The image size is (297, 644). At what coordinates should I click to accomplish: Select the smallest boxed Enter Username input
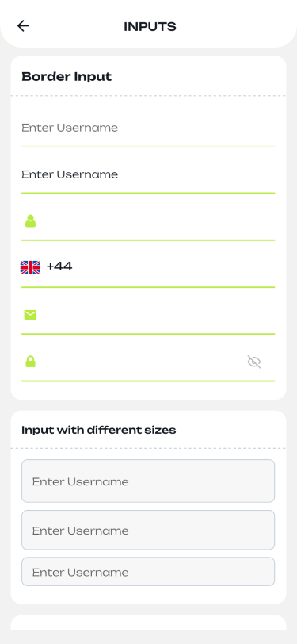point(148,571)
